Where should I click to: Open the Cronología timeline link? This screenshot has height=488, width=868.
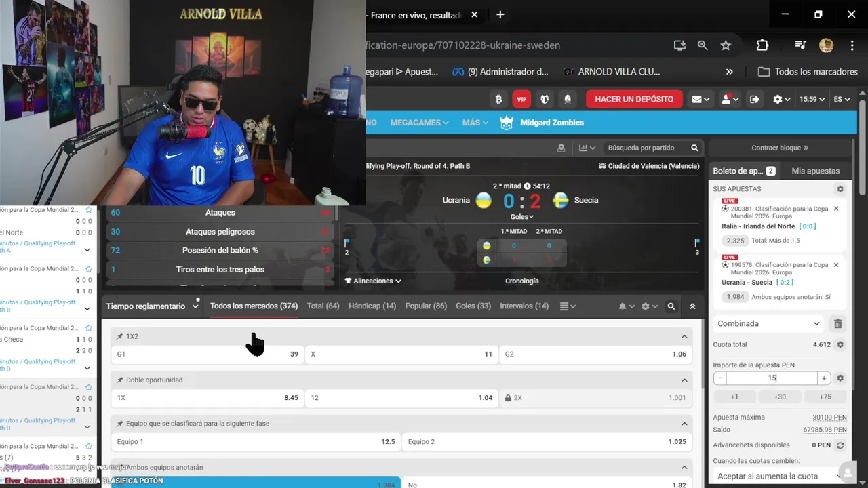(x=522, y=281)
